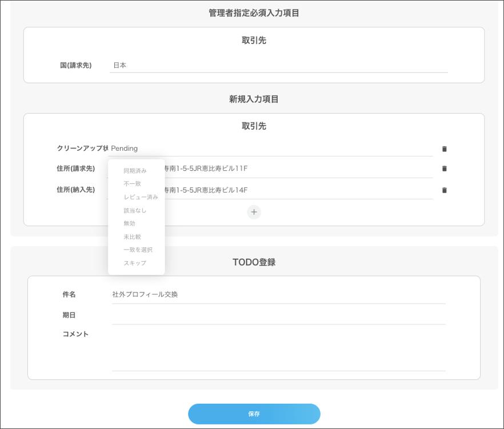Pick 一致を選択 dropdown option
This screenshot has width=504, height=429.
point(138,250)
